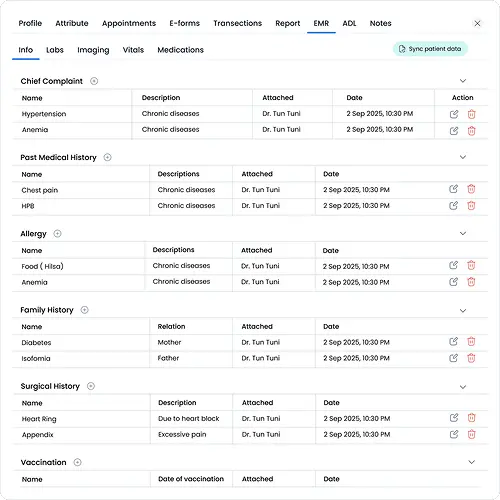Delete the Appendix surgical history row
Viewport: 500px width, 500px height.
tap(471, 434)
